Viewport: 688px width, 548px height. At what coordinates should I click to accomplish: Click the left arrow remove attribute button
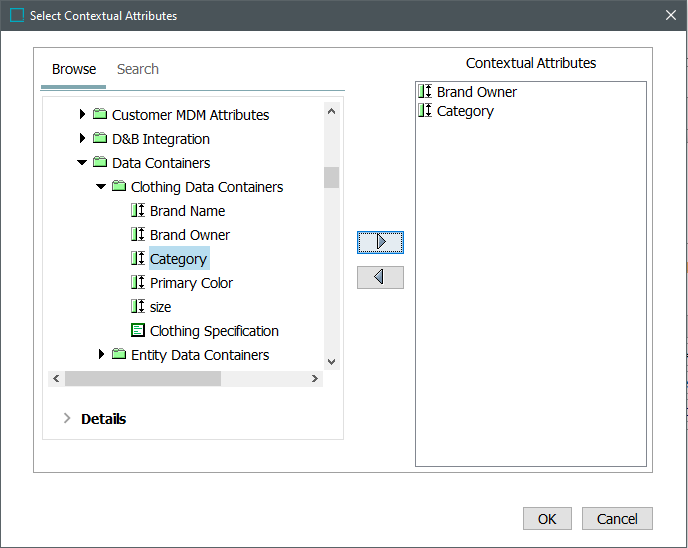[x=380, y=277]
